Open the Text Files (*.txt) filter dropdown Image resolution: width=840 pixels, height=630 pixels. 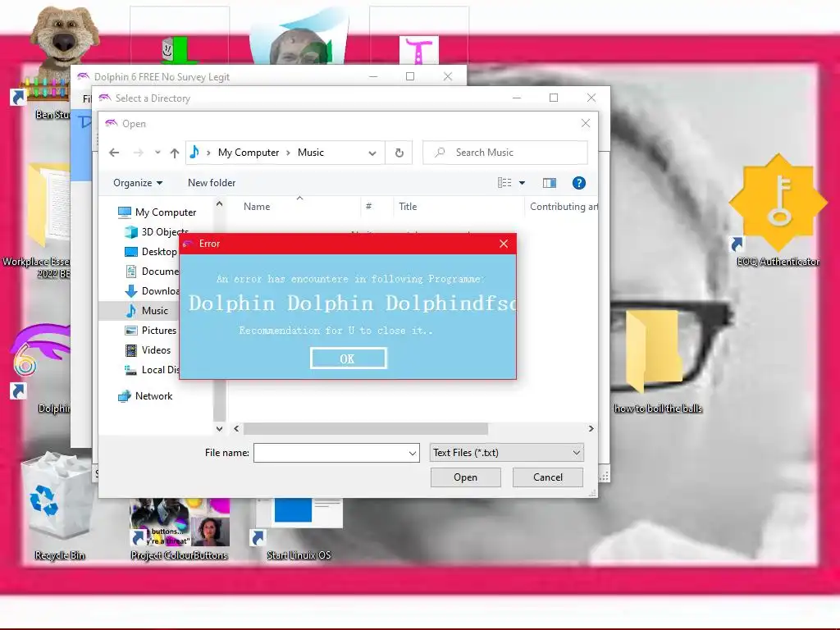pos(506,453)
